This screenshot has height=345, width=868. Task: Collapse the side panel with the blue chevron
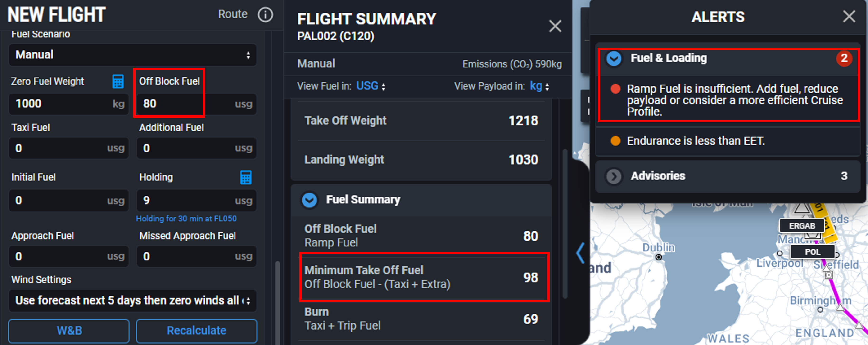(x=580, y=253)
